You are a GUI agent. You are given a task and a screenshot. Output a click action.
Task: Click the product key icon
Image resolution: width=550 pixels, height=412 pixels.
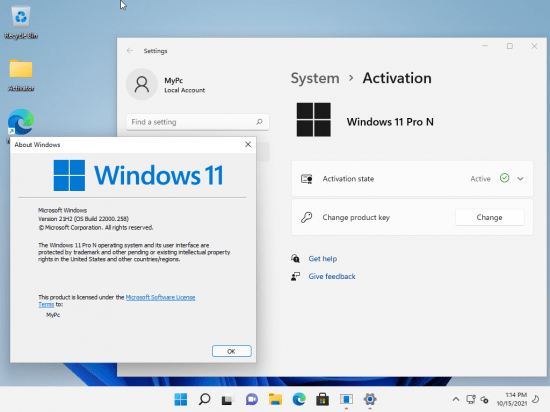(307, 217)
